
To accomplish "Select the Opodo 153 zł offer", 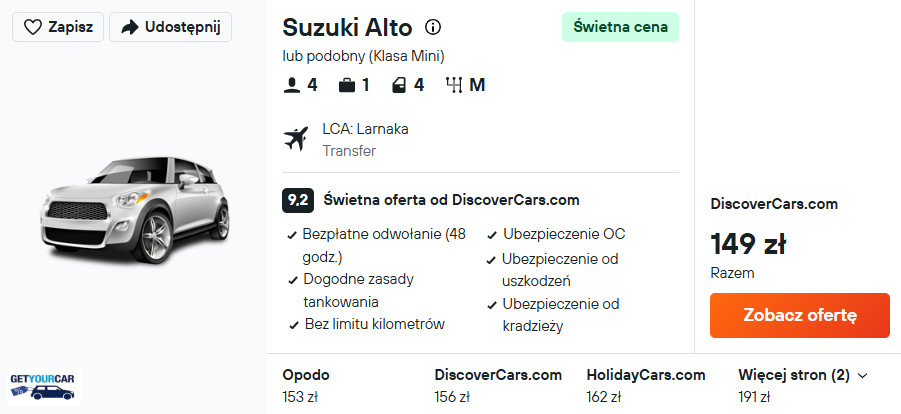I will click(x=305, y=385).
